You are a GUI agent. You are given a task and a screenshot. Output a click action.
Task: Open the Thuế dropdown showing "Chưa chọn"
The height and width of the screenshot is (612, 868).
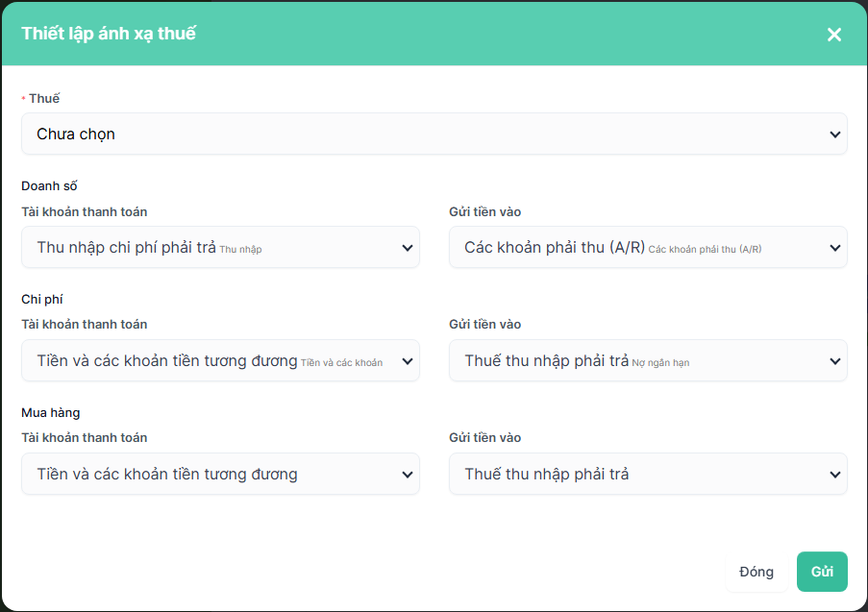click(434, 134)
